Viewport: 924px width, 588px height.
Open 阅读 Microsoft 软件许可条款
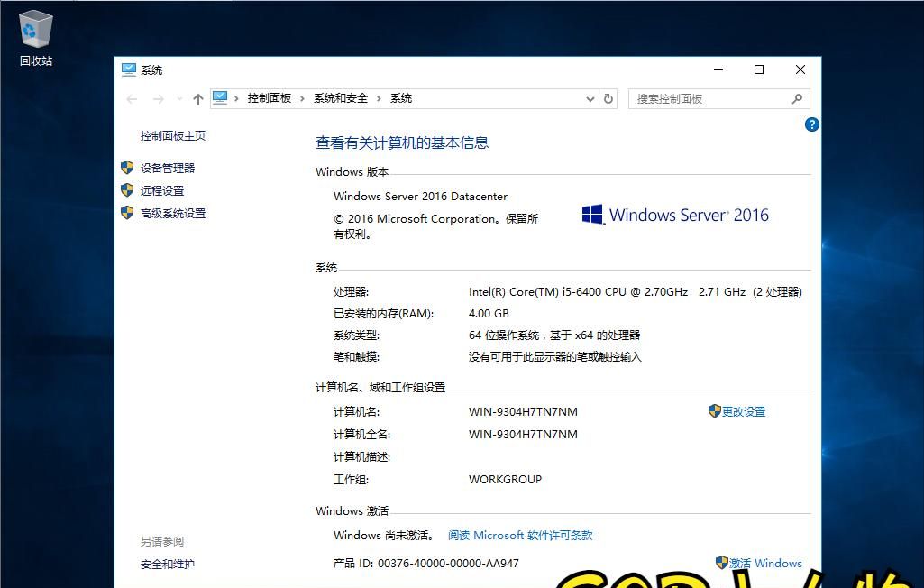click(520, 535)
